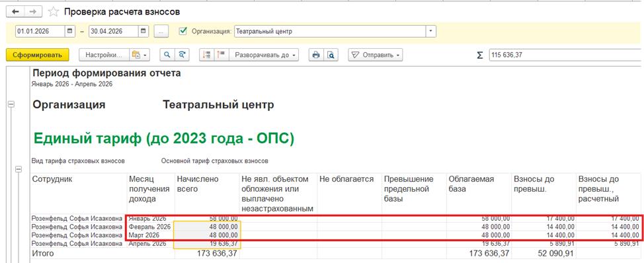This screenshot has width=644, height=263.
Task: Add report to favorites with star icon
Action: point(54,12)
